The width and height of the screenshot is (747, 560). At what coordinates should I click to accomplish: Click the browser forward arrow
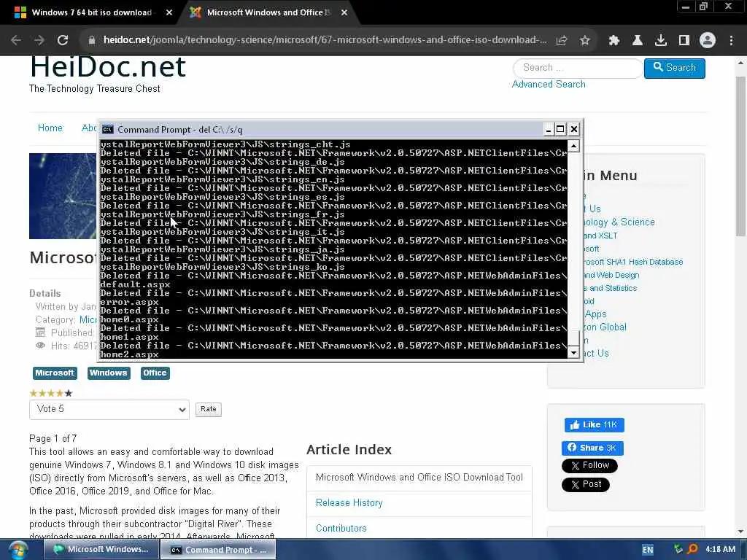[39, 41]
